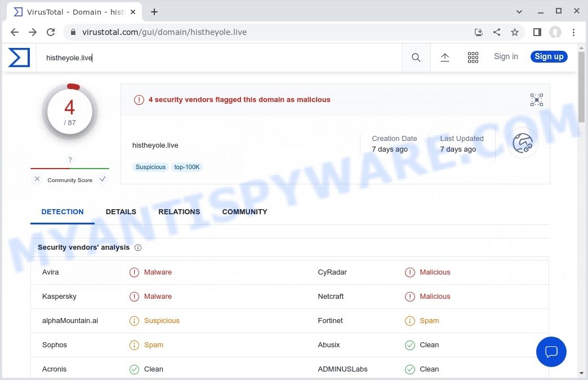Viewport: 588px width, 380px height.
Task: Close the VirusTotal tab
Action: [133, 12]
